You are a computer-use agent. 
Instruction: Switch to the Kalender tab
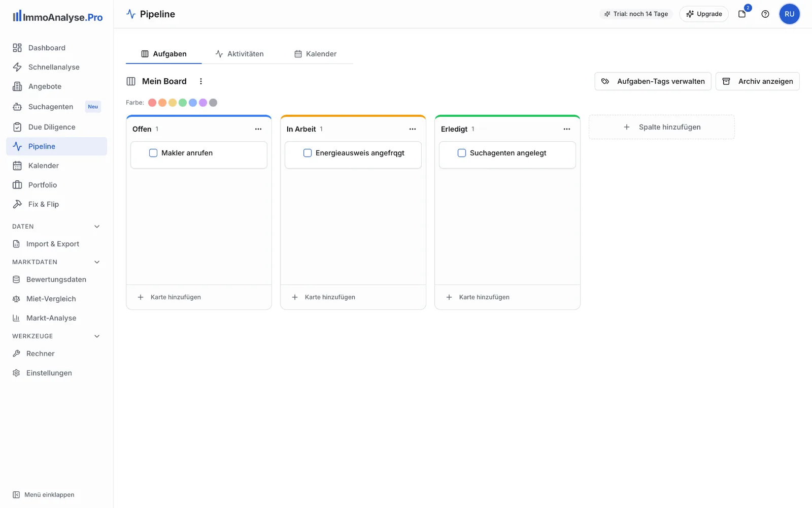coord(315,54)
